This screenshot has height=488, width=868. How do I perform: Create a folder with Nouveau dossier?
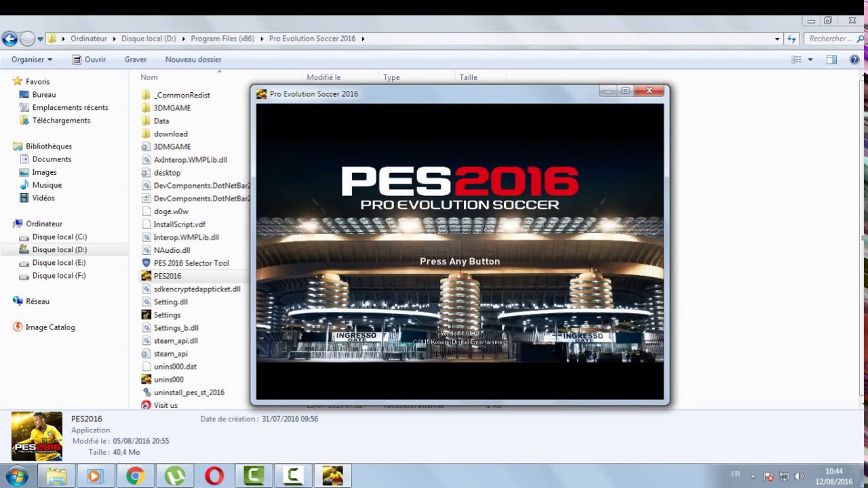(193, 60)
